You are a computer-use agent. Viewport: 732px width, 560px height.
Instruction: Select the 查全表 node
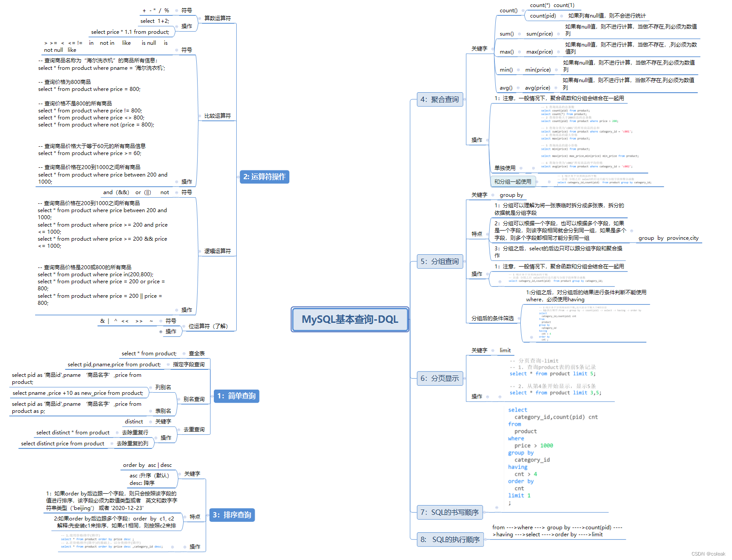[x=197, y=354]
